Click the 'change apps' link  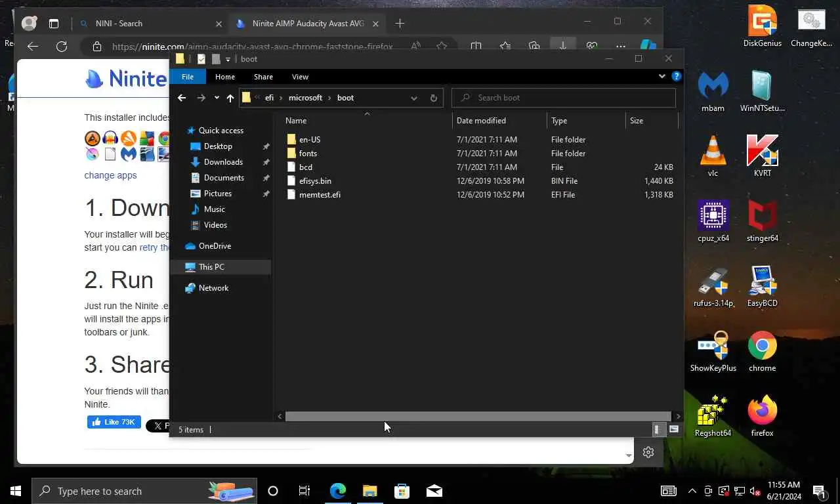click(x=110, y=175)
